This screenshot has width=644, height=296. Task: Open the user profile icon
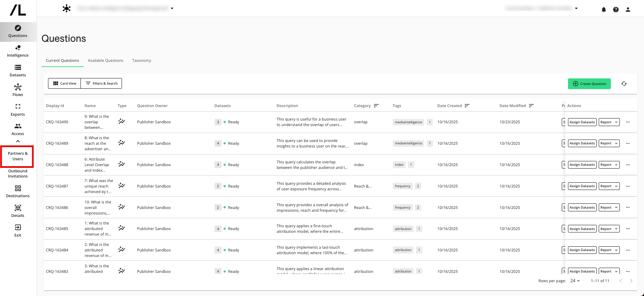[x=628, y=10]
